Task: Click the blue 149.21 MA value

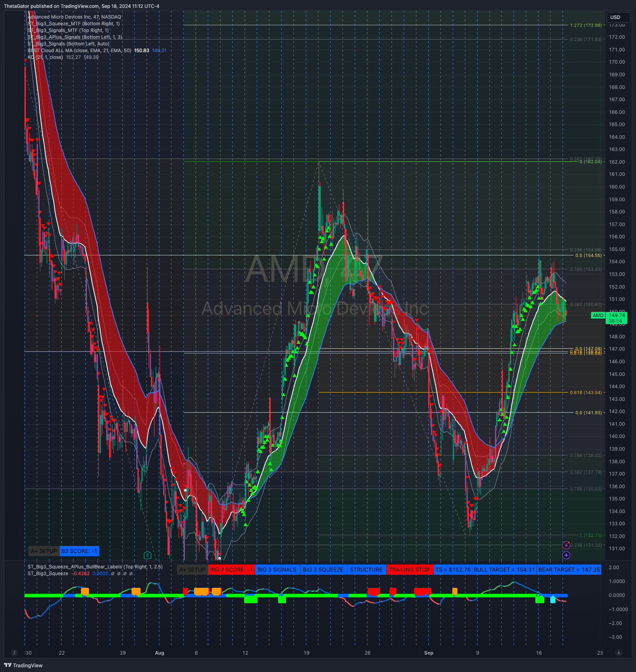Action: click(159, 51)
